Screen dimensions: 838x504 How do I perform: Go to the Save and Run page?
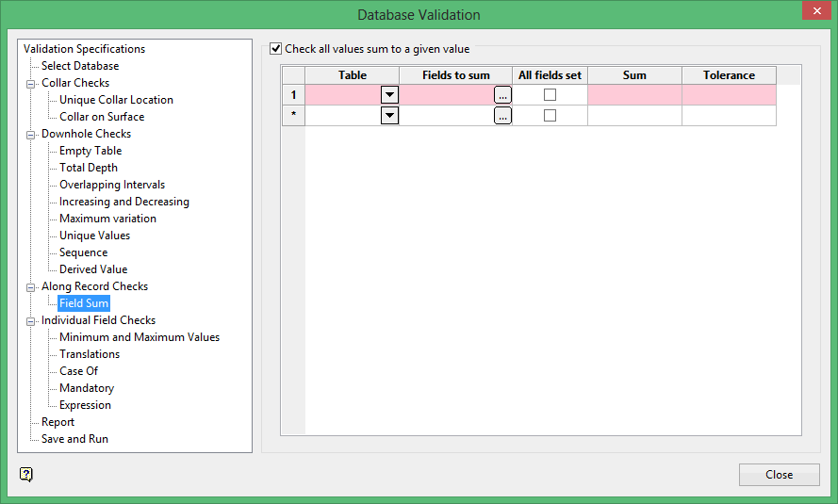(x=74, y=439)
